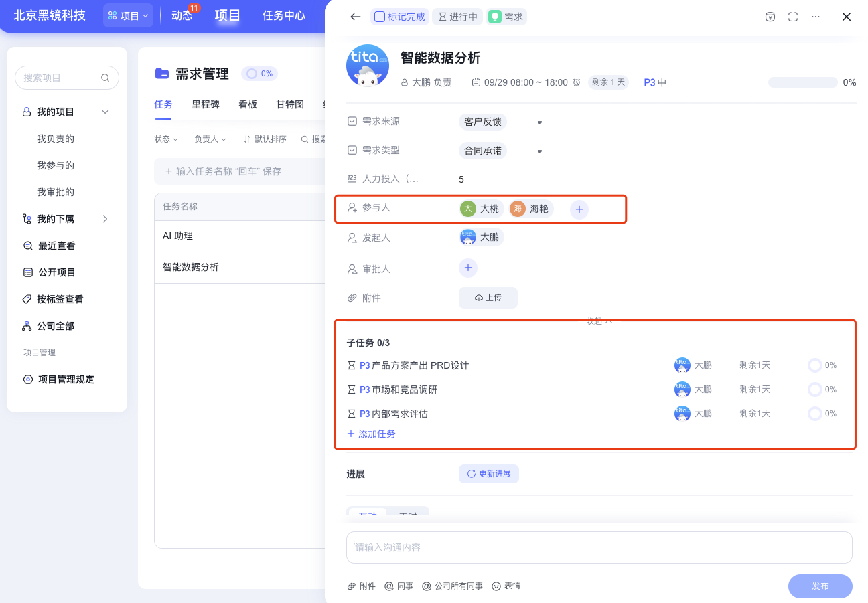Toggle the 进行中 status tag
The image size is (868, 603).
(x=457, y=17)
